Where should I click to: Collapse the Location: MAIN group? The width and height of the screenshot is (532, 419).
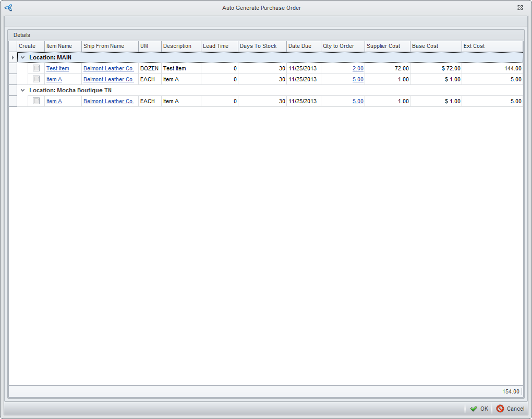click(x=22, y=57)
